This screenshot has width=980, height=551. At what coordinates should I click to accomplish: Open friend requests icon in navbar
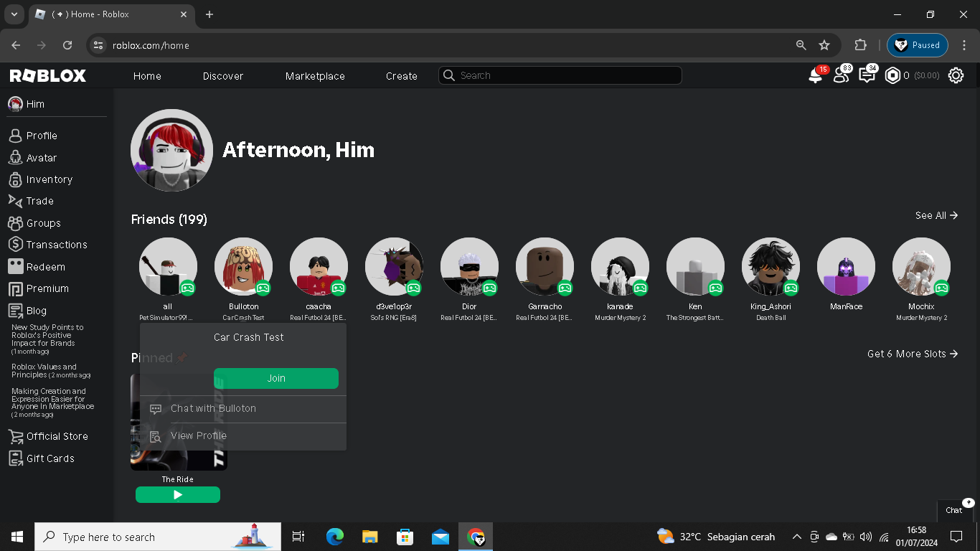tap(842, 75)
